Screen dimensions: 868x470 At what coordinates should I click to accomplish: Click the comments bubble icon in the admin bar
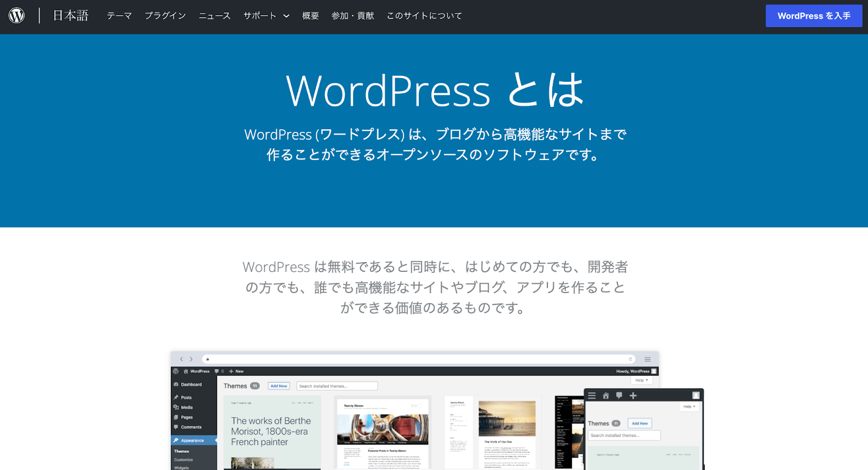[217, 371]
